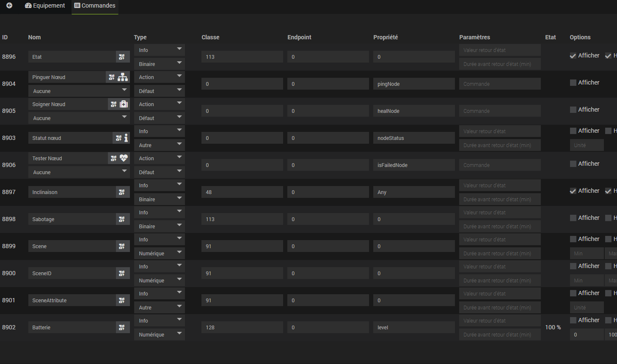Click the info icon in Statut nœud field
The image size is (617, 364).
126,138
